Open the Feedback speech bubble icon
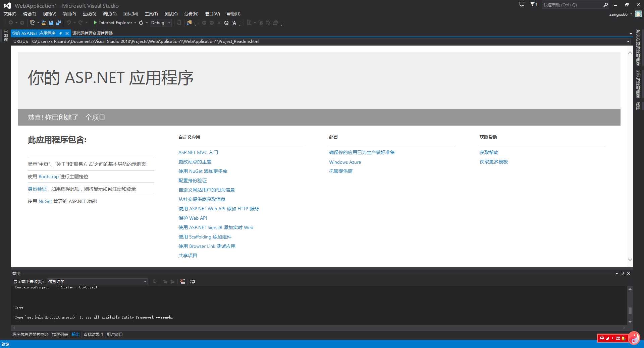 point(522,4)
